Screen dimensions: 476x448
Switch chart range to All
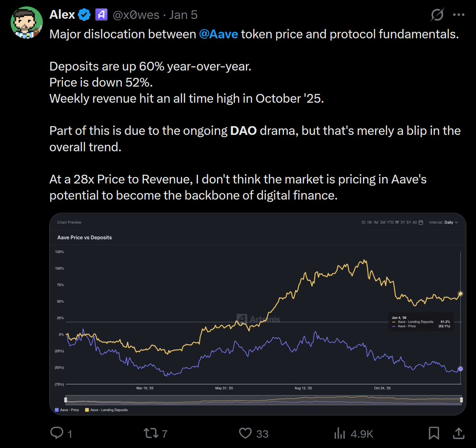click(415, 223)
